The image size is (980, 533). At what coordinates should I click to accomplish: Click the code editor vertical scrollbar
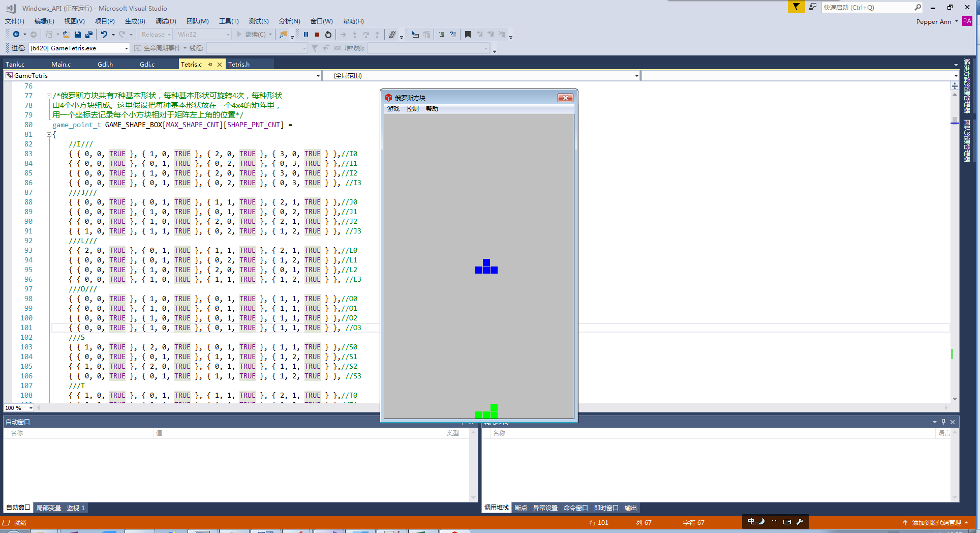pos(955,247)
